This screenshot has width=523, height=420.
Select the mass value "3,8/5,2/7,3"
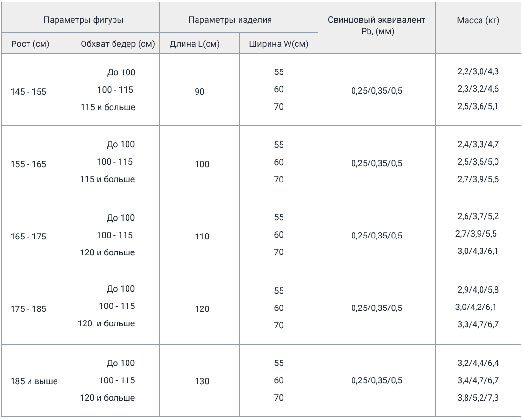tap(478, 398)
